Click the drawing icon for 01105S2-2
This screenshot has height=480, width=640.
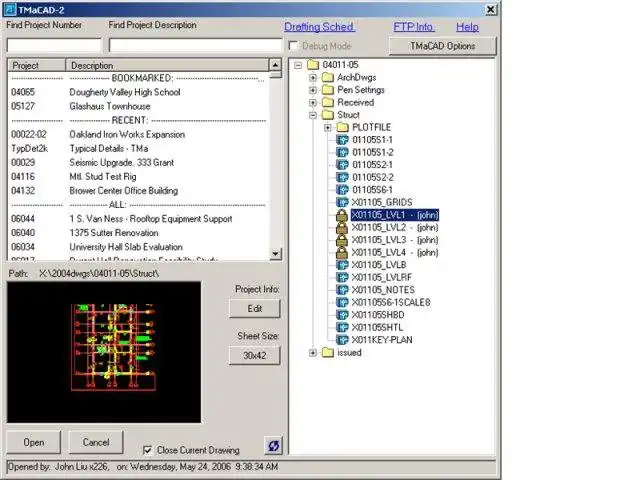pyautogui.click(x=342, y=177)
